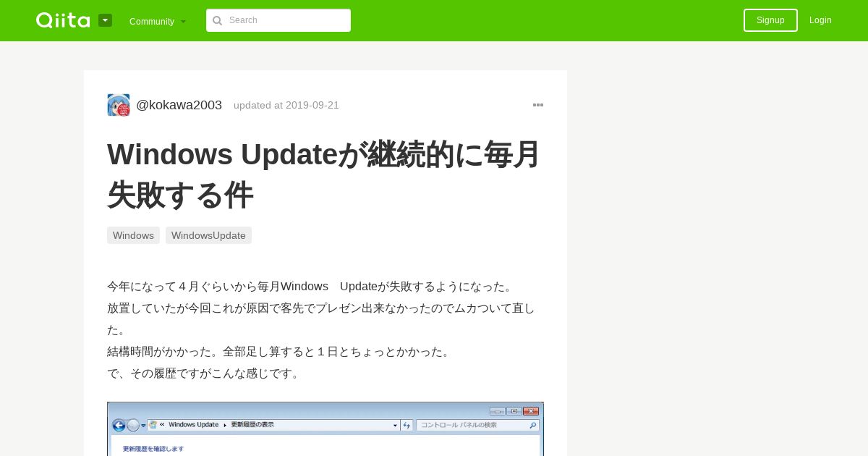This screenshot has height=456, width=868.
Task: Click the 'updated at 2019-09-21' text
Action: tap(286, 105)
